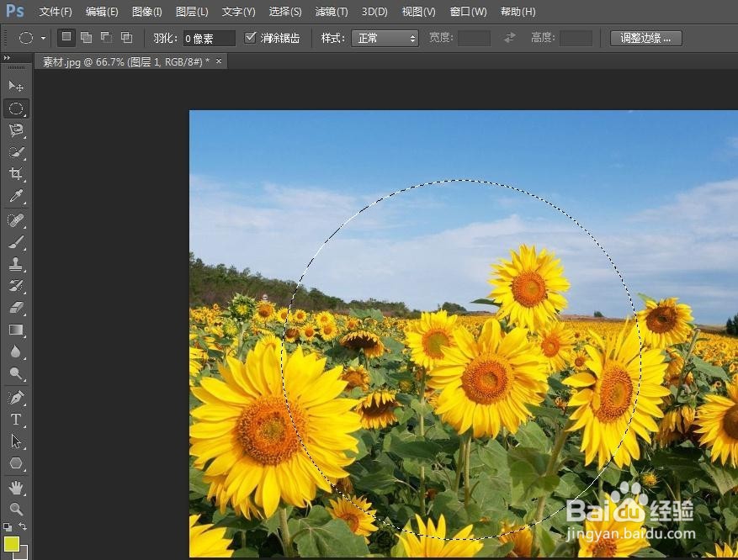Open the 3D(D) menu
The image size is (738, 560).
374,11
